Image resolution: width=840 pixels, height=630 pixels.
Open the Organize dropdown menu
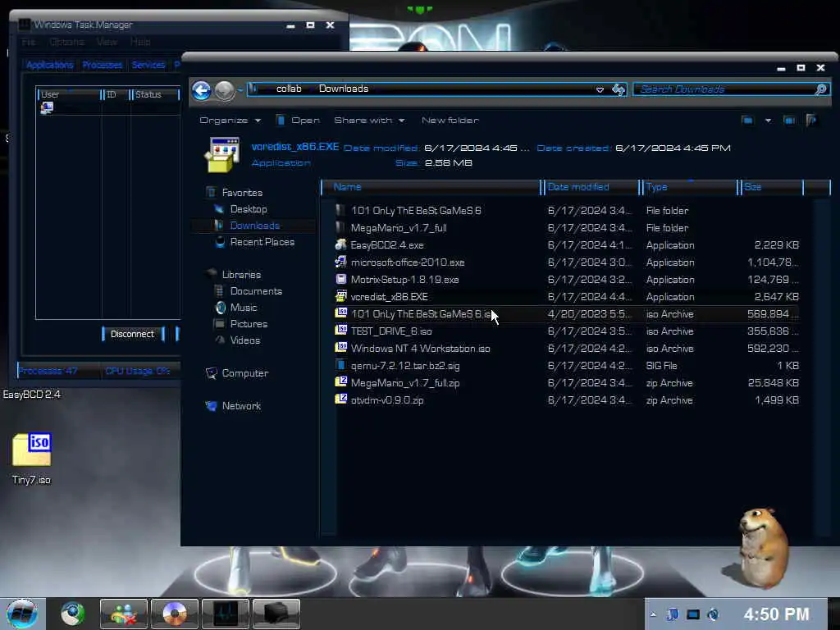pos(230,121)
